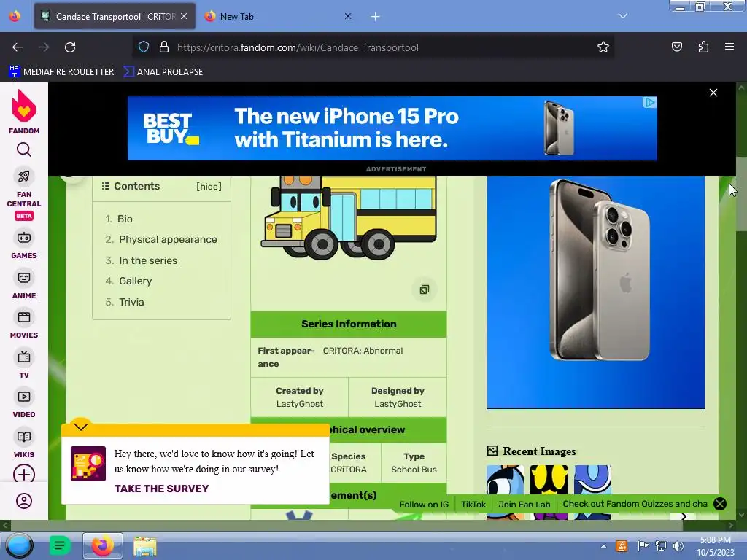View site security padlock info
747x560 pixels.
tap(164, 47)
